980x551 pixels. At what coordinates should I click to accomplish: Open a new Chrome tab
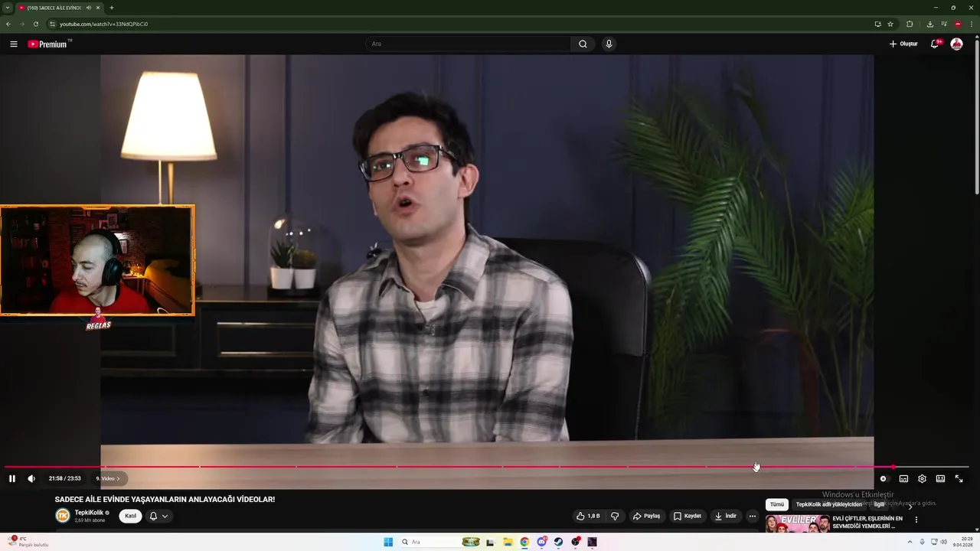coord(112,8)
